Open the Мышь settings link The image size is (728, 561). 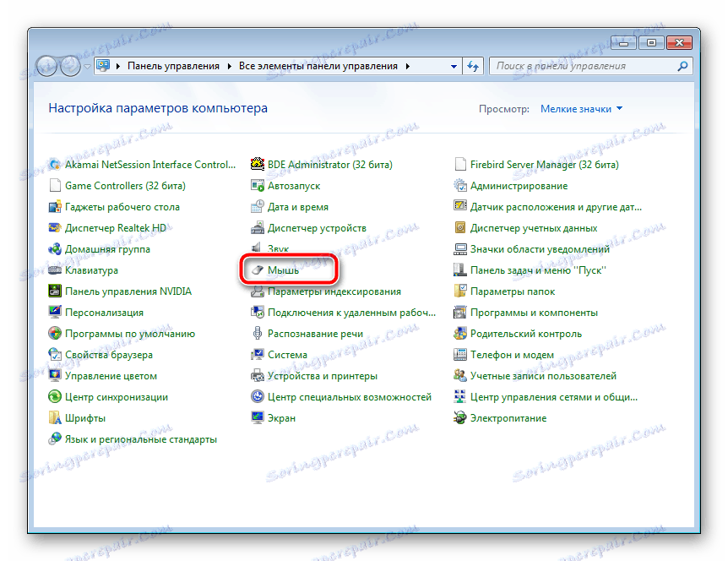(x=283, y=270)
